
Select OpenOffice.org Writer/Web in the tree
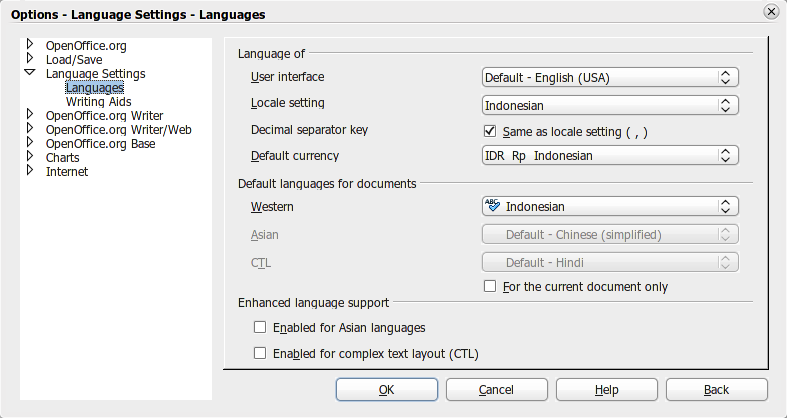tap(118, 129)
